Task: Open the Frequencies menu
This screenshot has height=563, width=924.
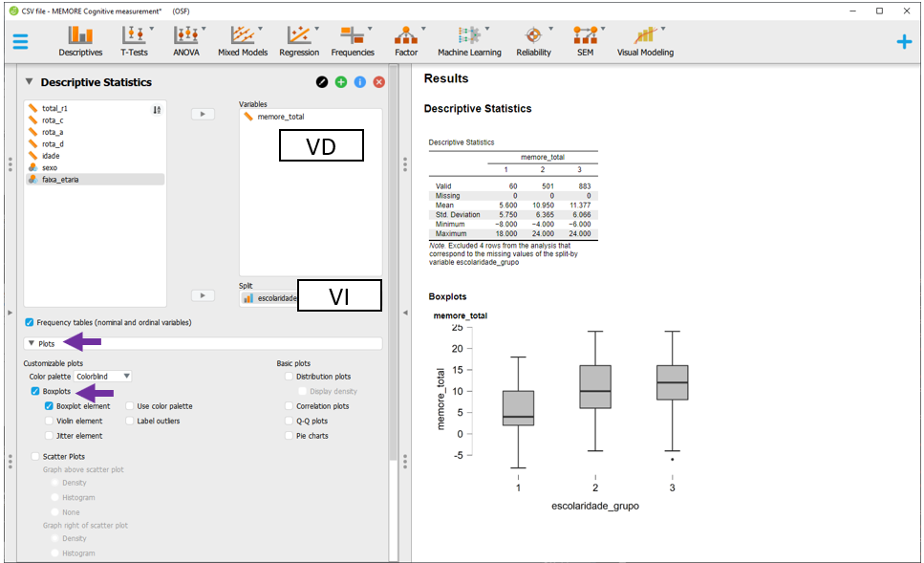Action: tap(353, 36)
